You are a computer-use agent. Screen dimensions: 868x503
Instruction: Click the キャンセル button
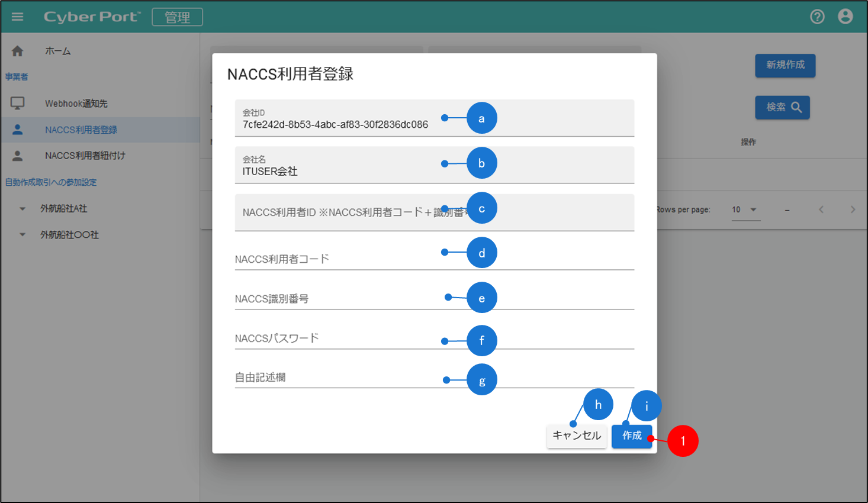click(576, 436)
